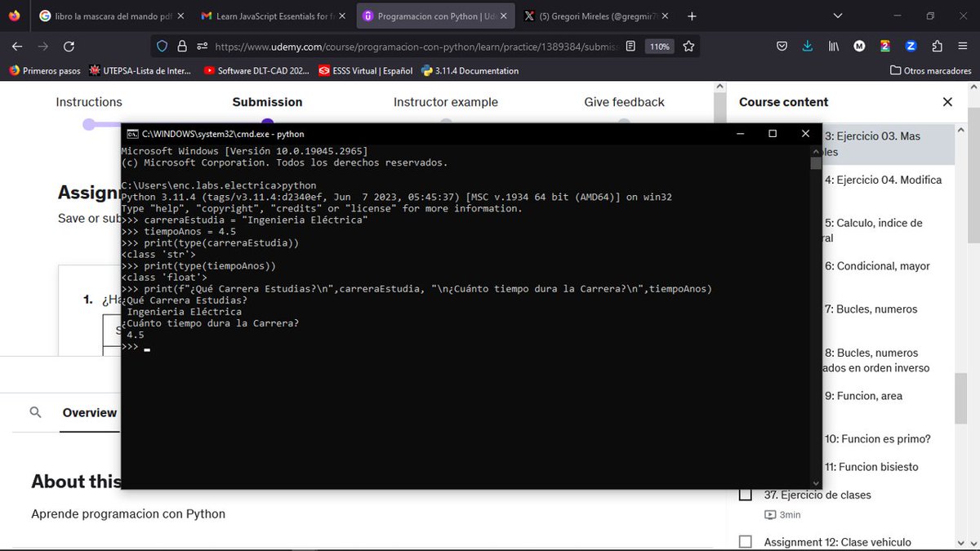List all tabs with the dropdown arrow
980x551 pixels.
838,16
